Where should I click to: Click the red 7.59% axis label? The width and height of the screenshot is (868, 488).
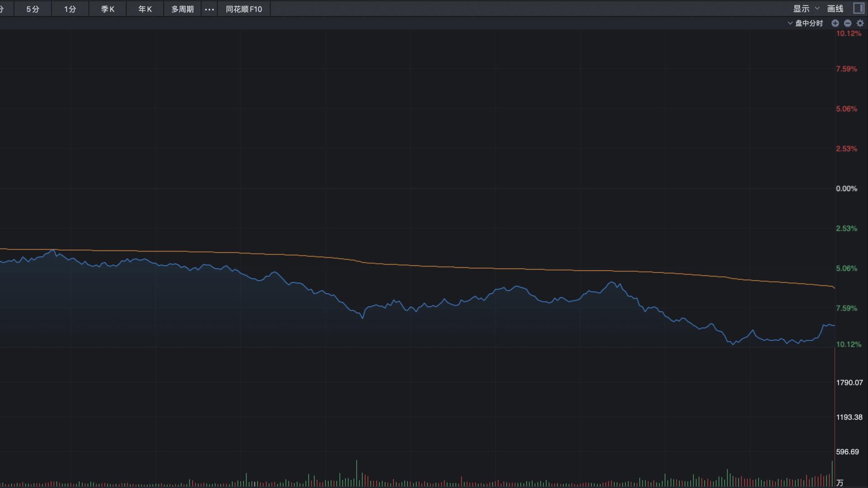click(x=846, y=69)
